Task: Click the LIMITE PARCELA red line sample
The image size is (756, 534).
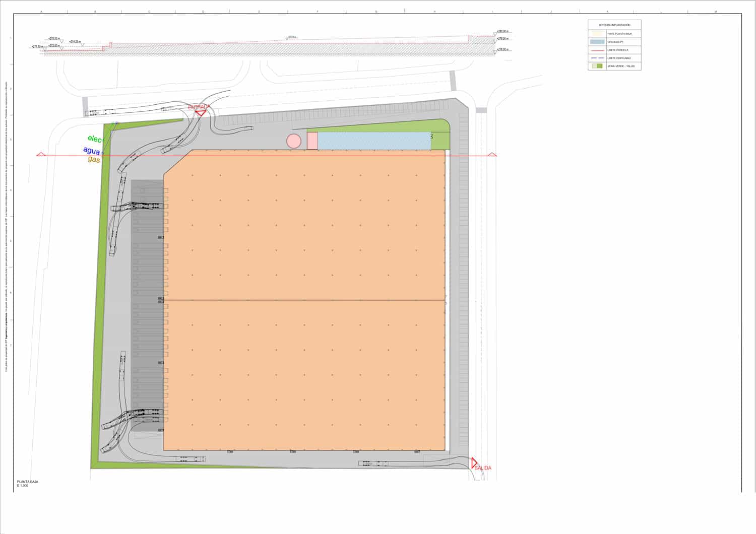Action: (597, 50)
